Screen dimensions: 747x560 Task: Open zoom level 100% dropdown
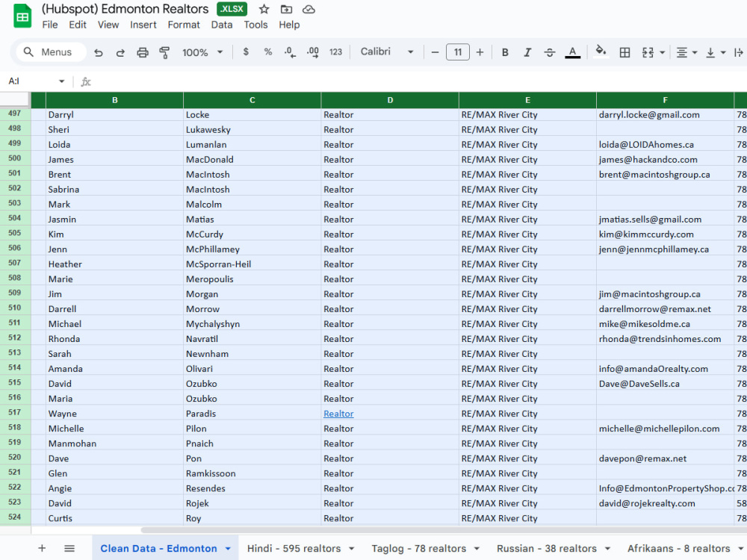click(202, 52)
